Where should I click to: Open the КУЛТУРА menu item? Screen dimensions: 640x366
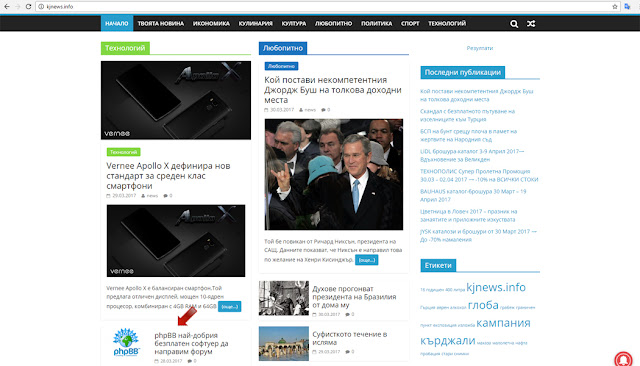tap(294, 23)
